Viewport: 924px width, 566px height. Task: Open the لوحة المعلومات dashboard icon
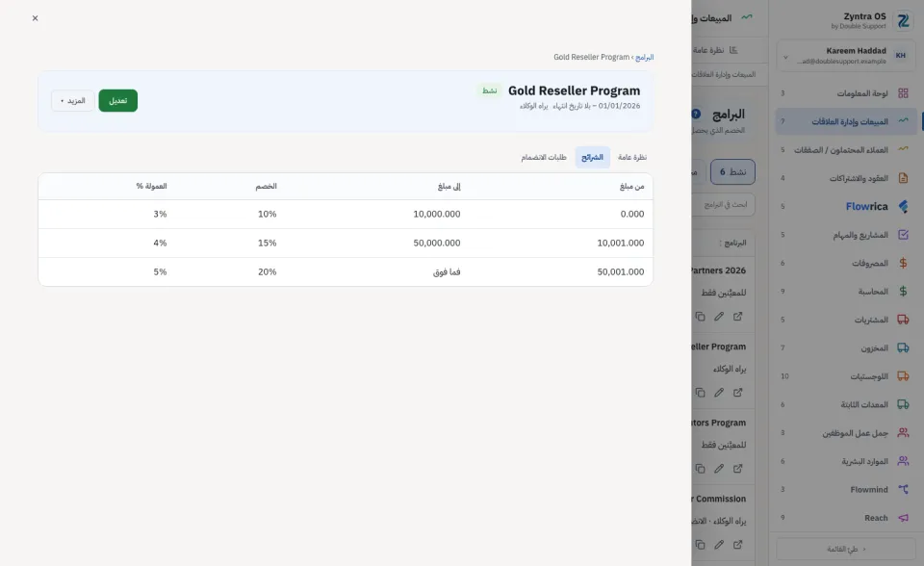903,93
